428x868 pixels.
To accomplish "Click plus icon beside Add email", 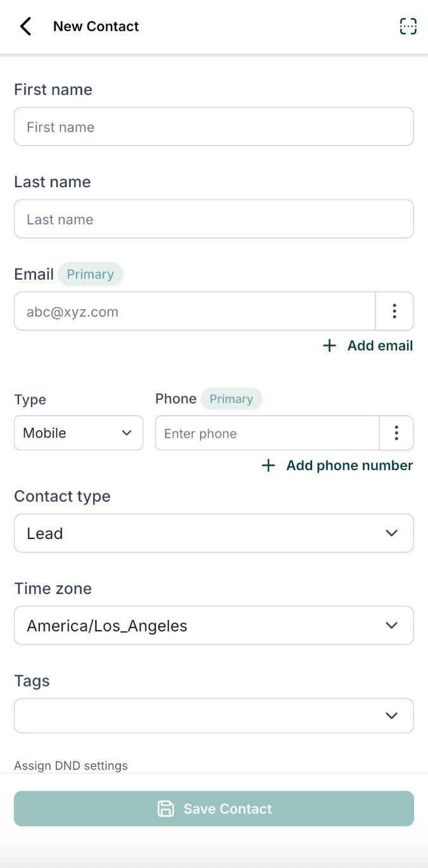I will 329,345.
